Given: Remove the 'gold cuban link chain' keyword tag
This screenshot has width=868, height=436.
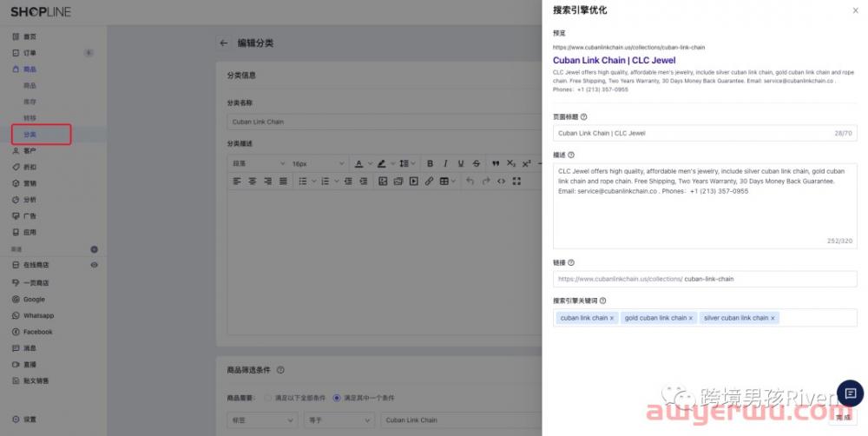Looking at the screenshot, I should [691, 318].
